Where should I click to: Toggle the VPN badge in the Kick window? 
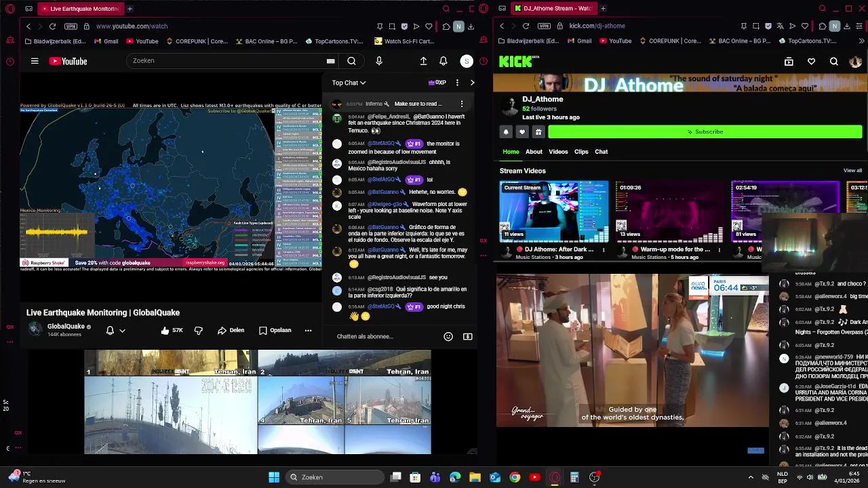(544, 26)
